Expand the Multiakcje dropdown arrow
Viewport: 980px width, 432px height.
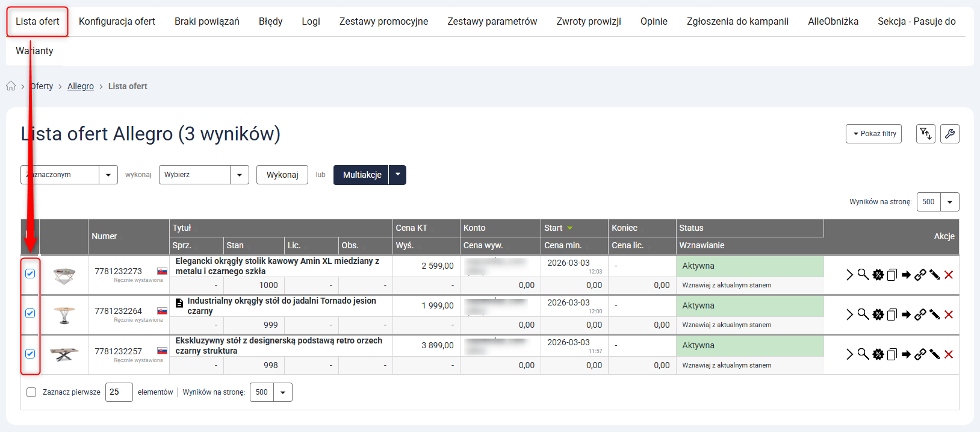tap(397, 175)
